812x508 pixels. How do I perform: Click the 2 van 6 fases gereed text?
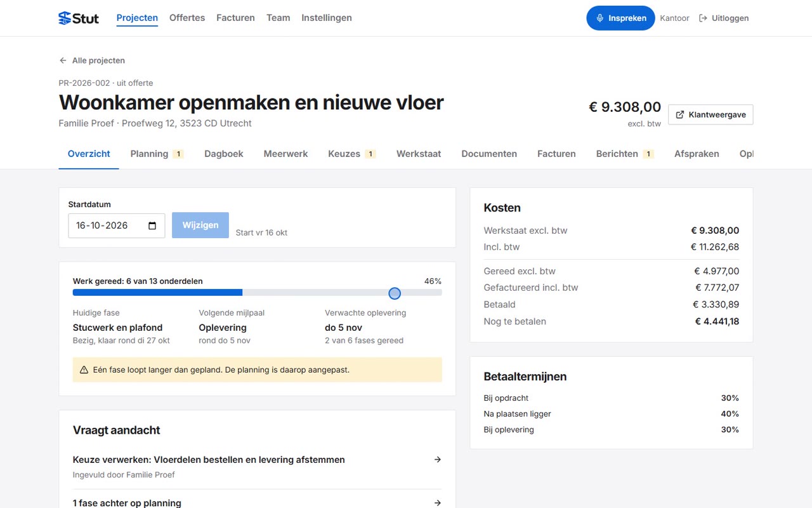coord(364,340)
